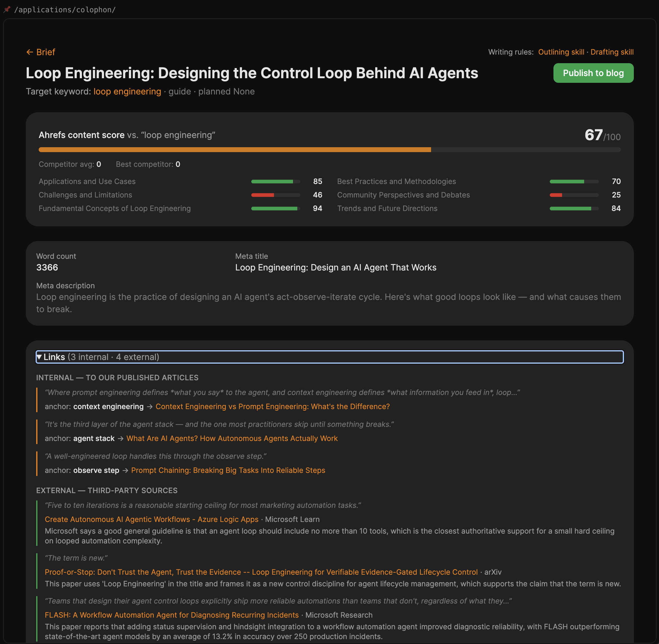Viewport: 659px width, 644px height.
Task: Click the Challenges and Limitations row label
Action: (85, 195)
